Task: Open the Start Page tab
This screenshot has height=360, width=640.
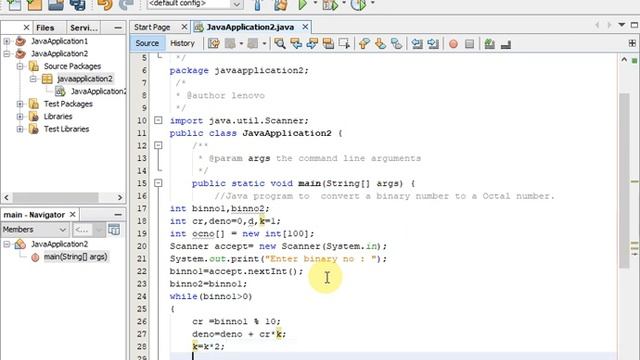Action: click(x=152, y=27)
